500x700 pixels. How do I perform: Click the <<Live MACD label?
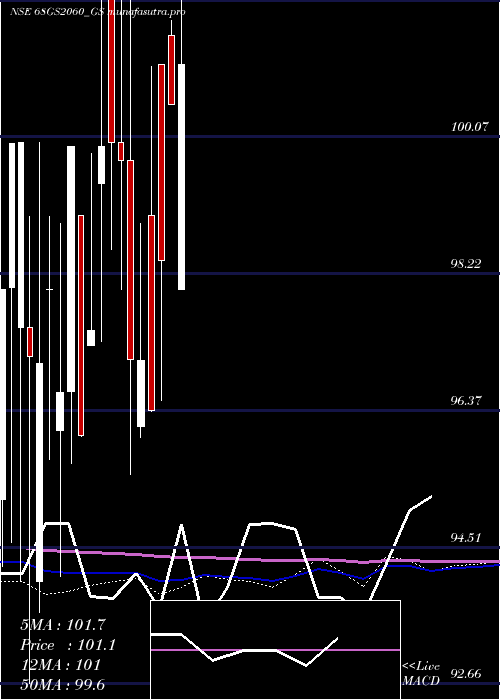(421, 674)
